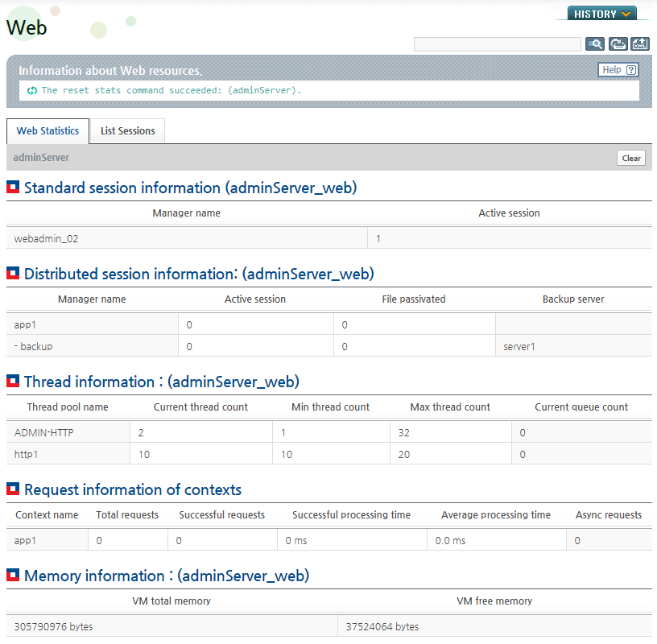Click the server1 backup server cell
This screenshot has height=644, width=657.
[x=573, y=346]
